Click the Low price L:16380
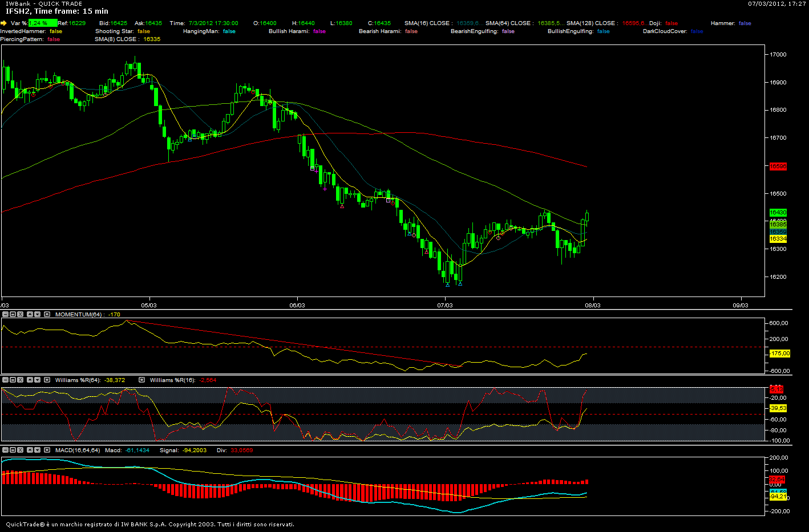 click(341, 23)
